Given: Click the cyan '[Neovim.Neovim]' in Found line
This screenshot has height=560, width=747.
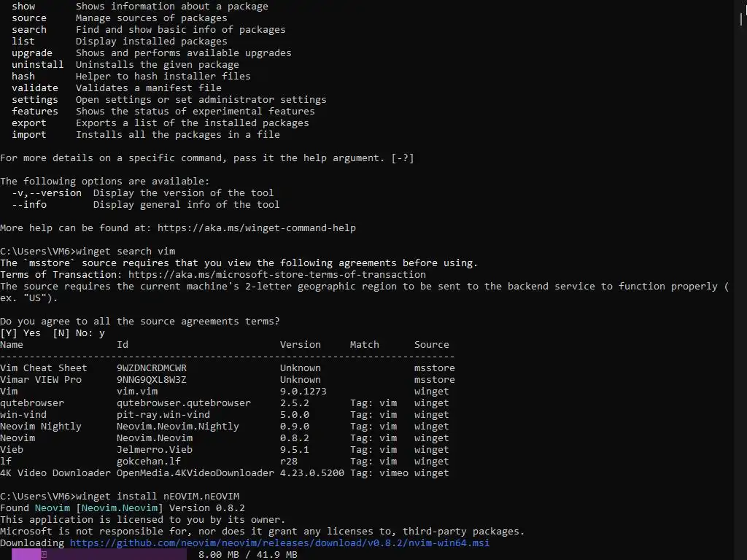Looking at the screenshot, I should (x=120, y=508).
